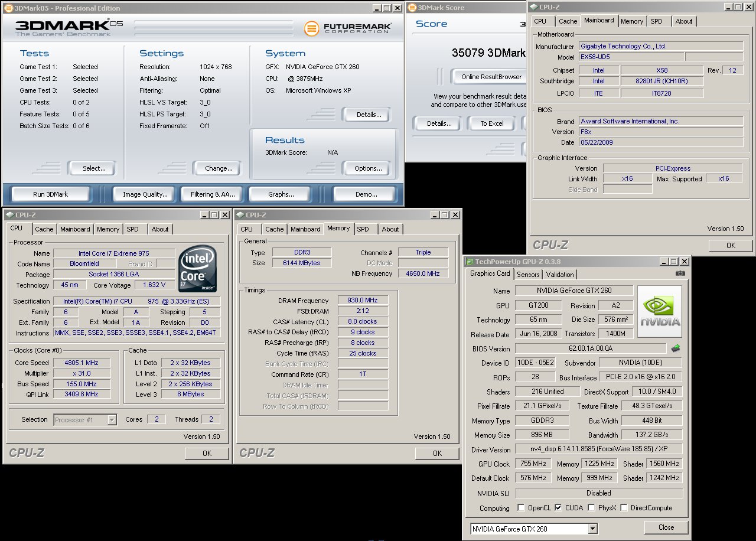Click OK in CPU-Z CPU window
The height and width of the screenshot is (541, 756).
coord(207,454)
